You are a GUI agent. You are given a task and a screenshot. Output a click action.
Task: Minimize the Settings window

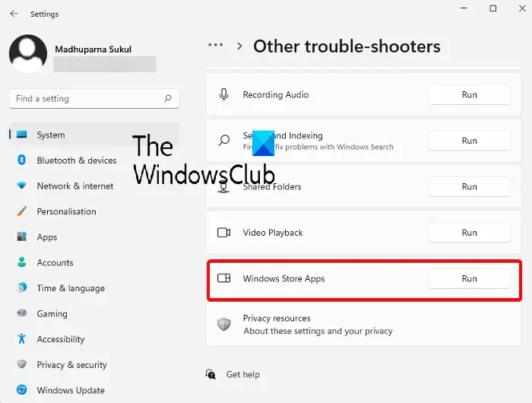(x=464, y=8)
